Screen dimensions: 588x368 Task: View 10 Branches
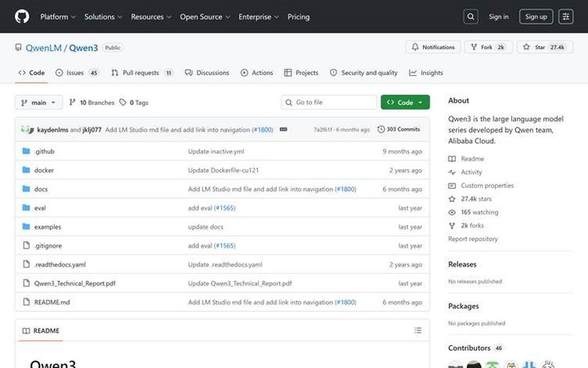point(92,102)
